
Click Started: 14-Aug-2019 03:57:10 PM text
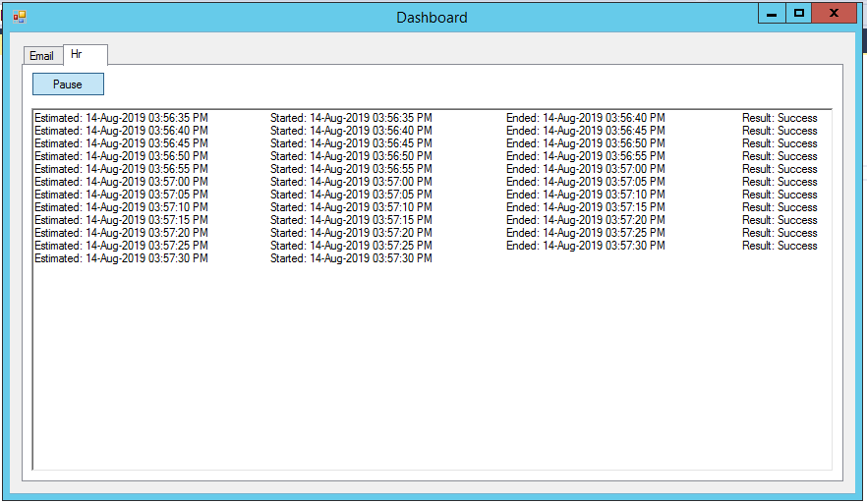351,206
